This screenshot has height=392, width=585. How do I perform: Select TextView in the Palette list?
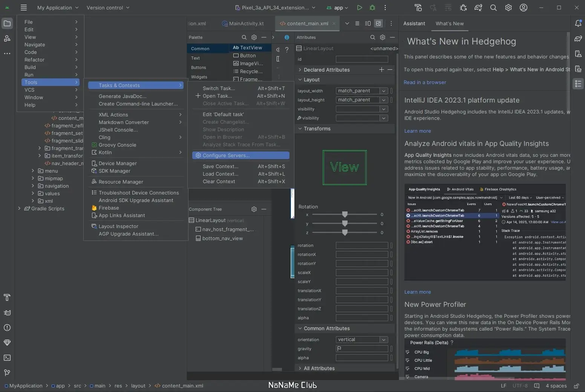point(250,47)
